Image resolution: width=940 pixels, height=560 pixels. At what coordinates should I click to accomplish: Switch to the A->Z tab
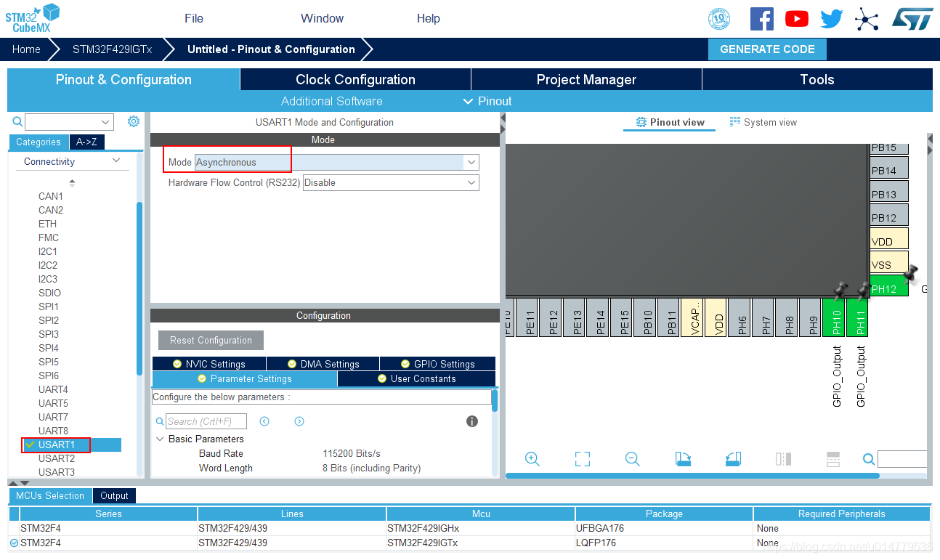coord(86,142)
